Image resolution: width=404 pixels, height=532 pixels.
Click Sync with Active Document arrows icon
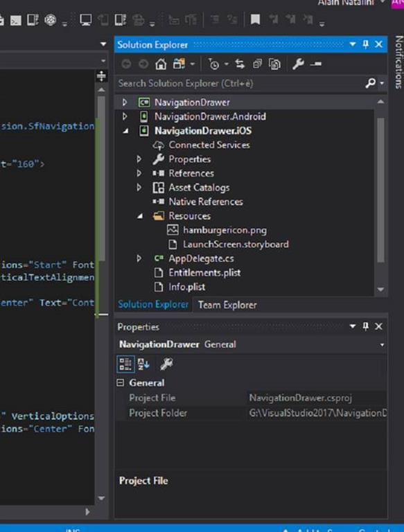tap(240, 64)
